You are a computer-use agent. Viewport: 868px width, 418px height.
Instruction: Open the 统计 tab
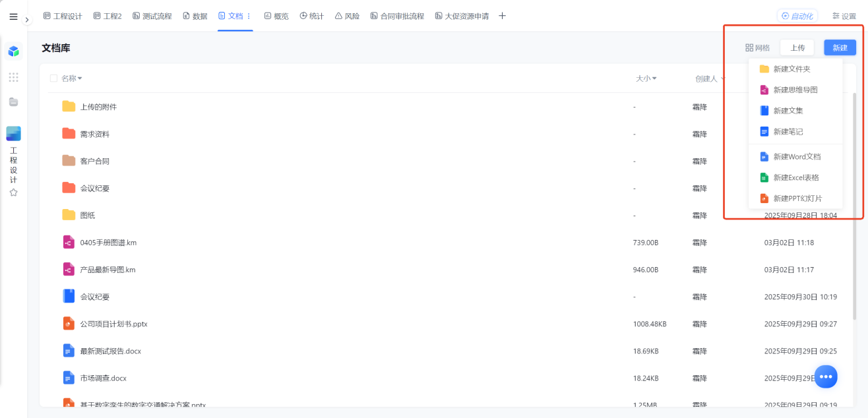click(x=312, y=16)
